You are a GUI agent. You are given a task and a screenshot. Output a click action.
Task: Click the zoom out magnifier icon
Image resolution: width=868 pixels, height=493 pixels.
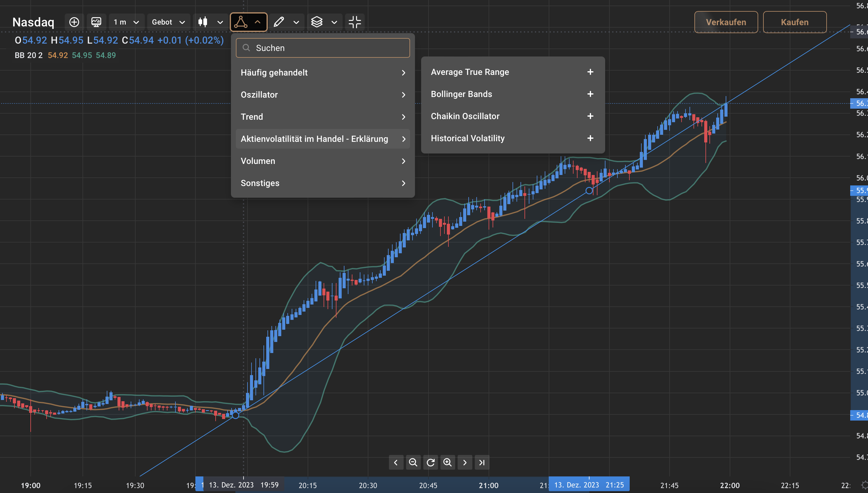pyautogui.click(x=413, y=462)
